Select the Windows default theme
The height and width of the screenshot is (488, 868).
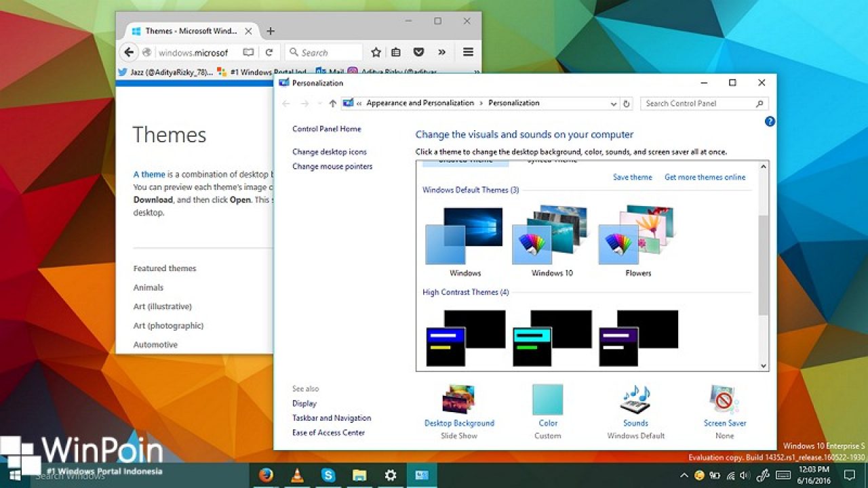pos(465,241)
